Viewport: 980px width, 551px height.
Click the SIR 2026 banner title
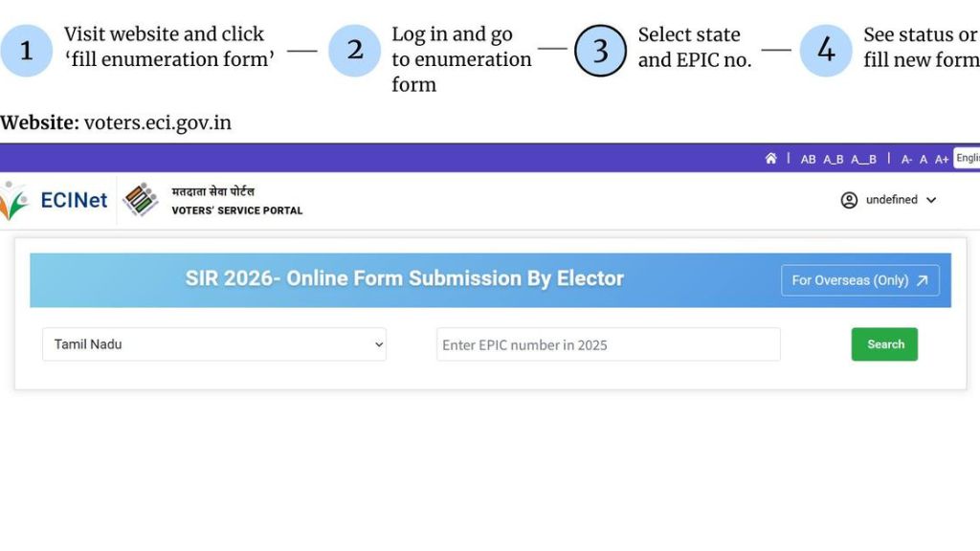point(405,278)
